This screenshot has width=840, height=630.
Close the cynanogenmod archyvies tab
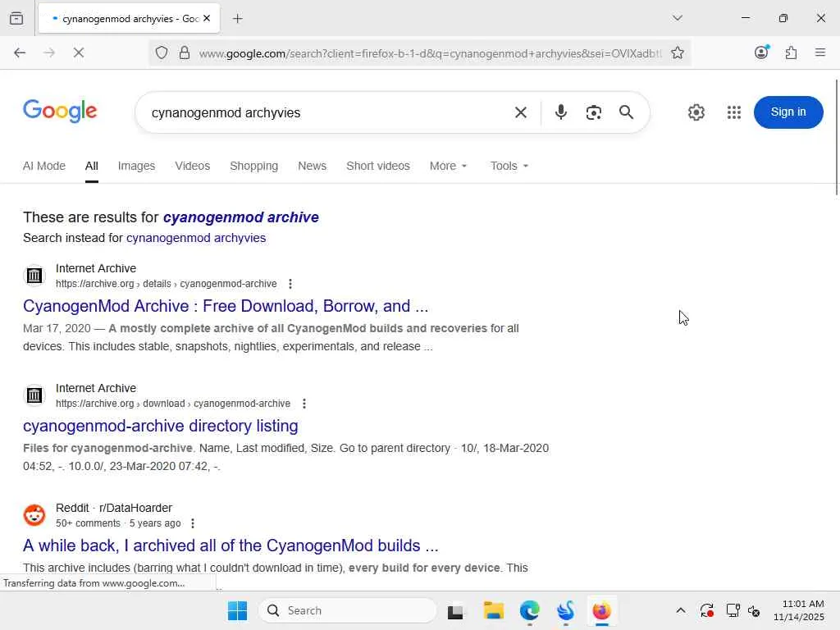(207, 18)
